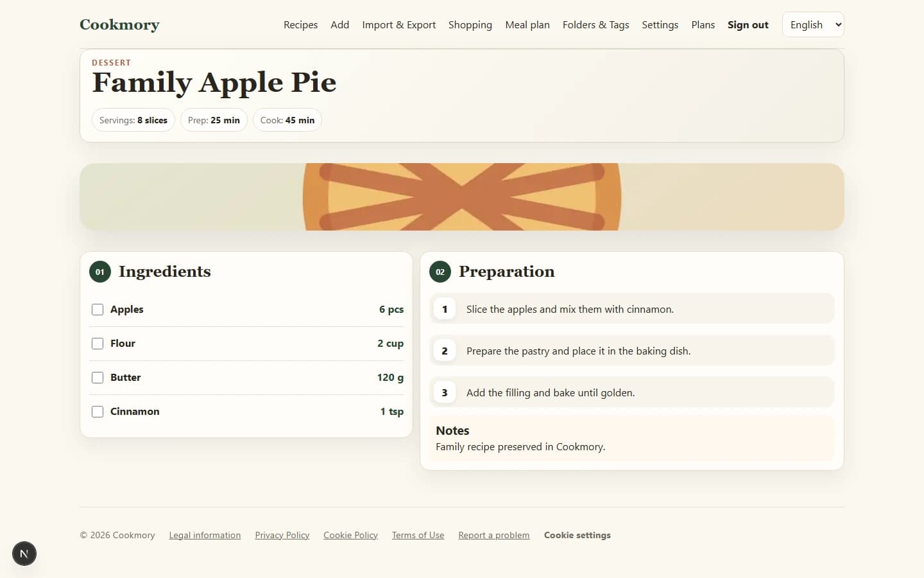The width and height of the screenshot is (924, 578).
Task: Open the Privacy Policy link
Action: pos(282,535)
